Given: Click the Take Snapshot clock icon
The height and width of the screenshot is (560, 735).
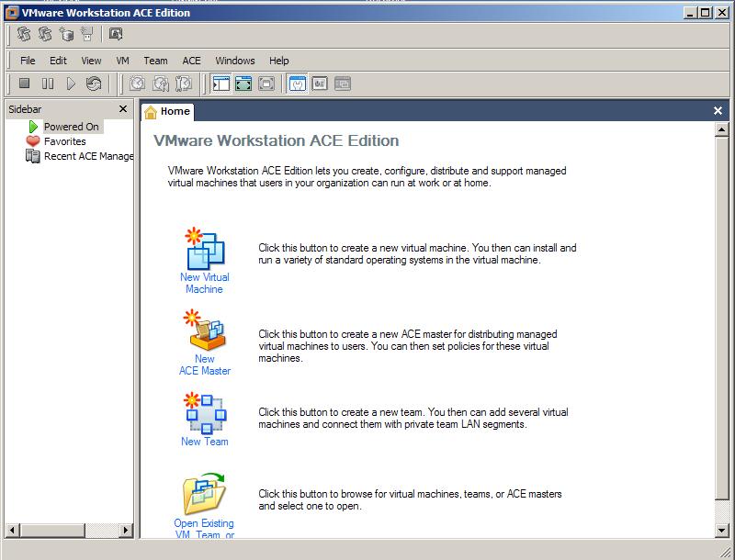Looking at the screenshot, I should (x=137, y=84).
